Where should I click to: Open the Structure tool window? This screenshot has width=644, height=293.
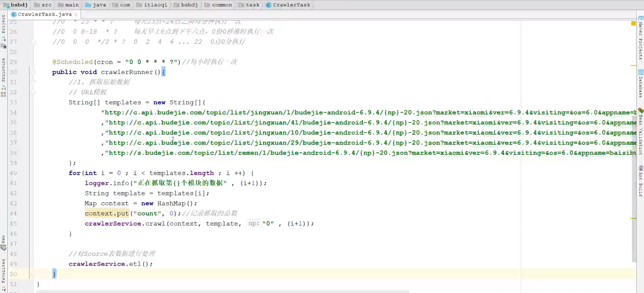click(3, 77)
